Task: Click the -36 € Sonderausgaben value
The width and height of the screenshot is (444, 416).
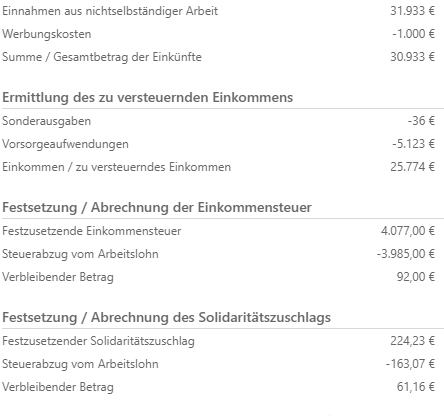Action: tap(421, 121)
